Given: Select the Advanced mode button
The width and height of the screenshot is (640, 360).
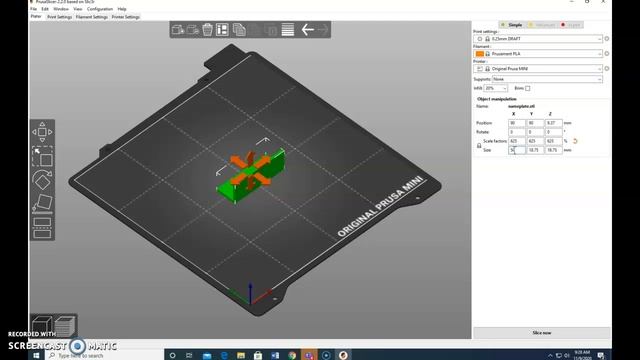Looking at the screenshot, I should (542, 25).
